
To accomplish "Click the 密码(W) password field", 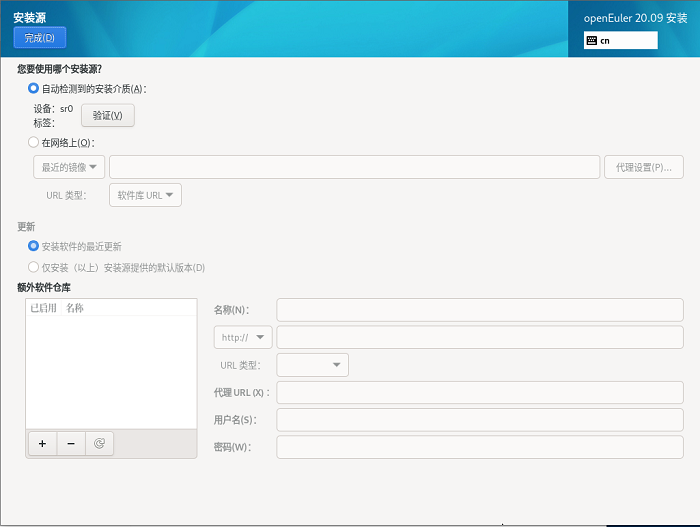I will tap(479, 447).
